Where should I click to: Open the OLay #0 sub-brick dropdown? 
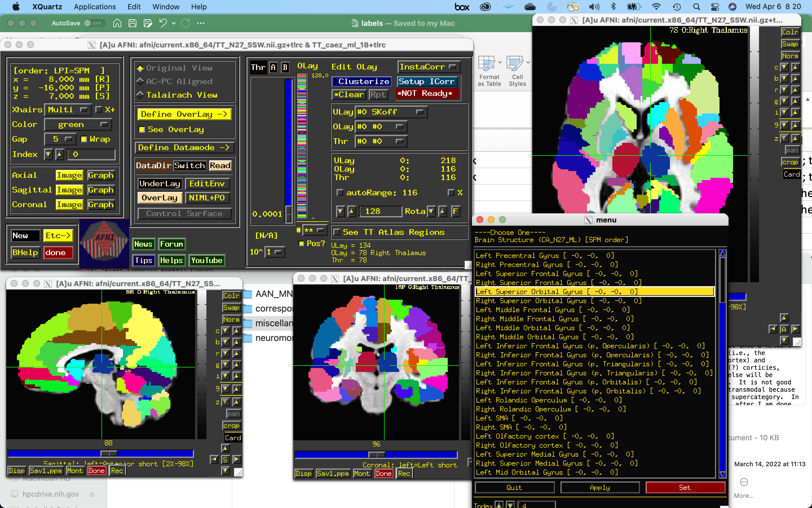(381, 127)
